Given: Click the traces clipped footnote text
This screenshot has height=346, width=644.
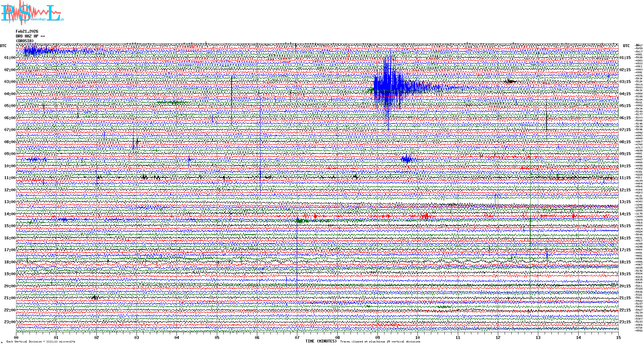Looking at the screenshot, I should tap(380, 342).
